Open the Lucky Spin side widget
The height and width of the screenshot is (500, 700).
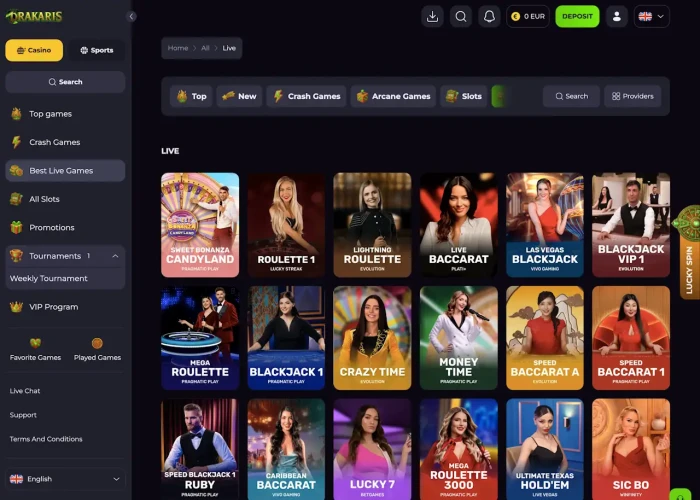688,252
